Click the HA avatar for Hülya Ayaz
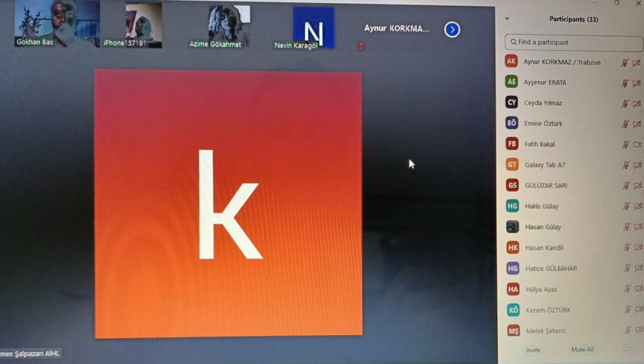The width and height of the screenshot is (644, 364). (513, 289)
